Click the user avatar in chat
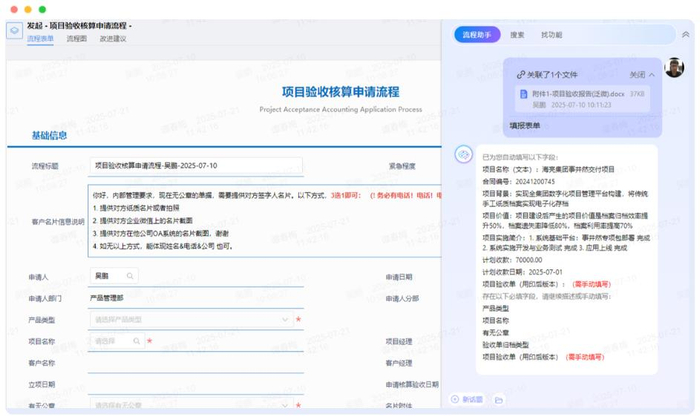 (676, 69)
